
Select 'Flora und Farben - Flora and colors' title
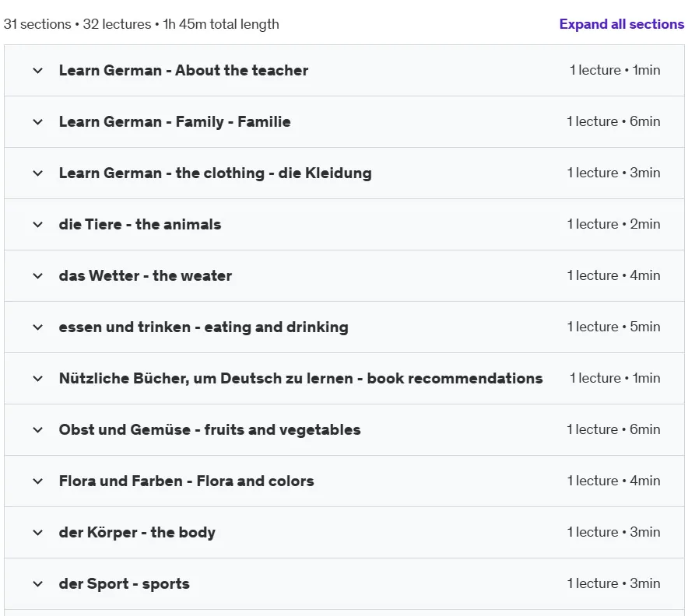[187, 481]
